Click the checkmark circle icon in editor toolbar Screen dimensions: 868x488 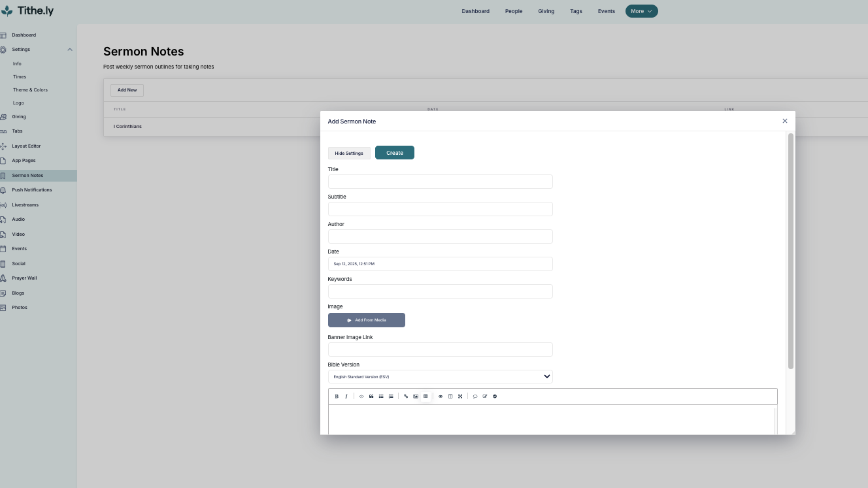point(495,397)
